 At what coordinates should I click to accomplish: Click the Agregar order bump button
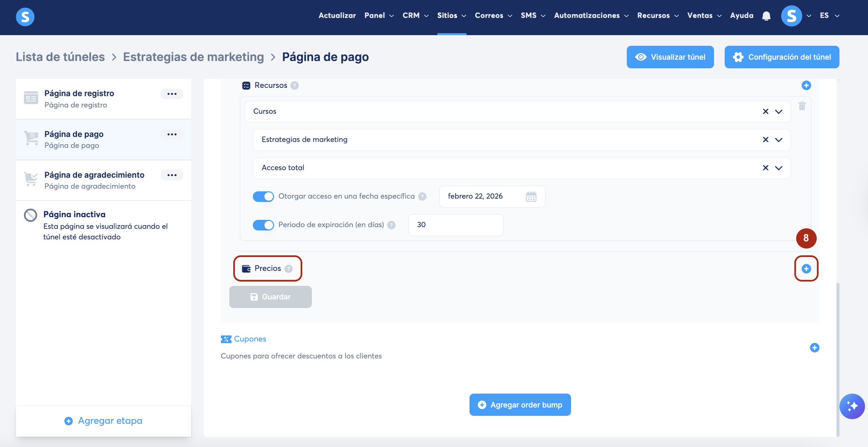[x=520, y=405]
